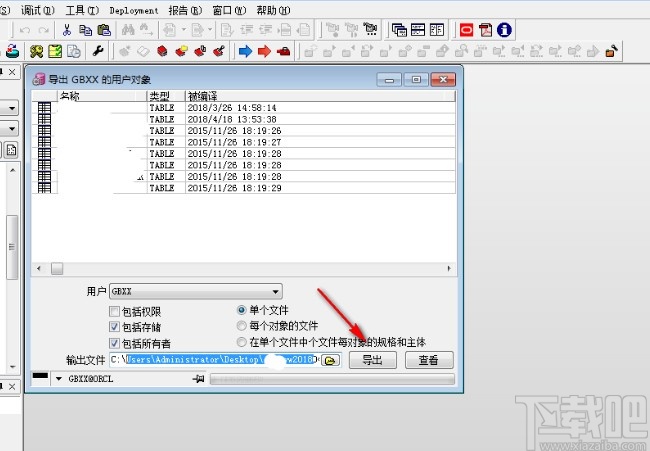The height and width of the screenshot is (451, 650).
Task: Click the orange folder with pin icon
Action: 611,51
